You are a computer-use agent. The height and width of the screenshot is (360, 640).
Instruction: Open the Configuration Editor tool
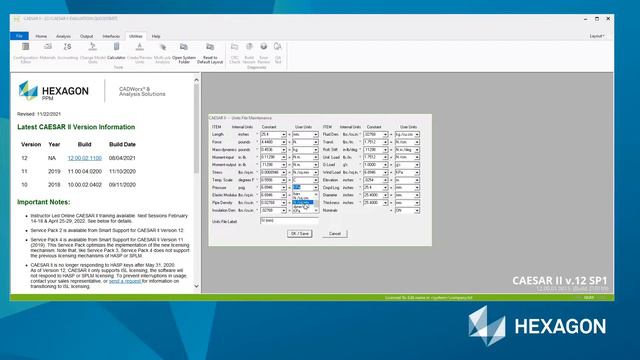[x=25, y=53]
